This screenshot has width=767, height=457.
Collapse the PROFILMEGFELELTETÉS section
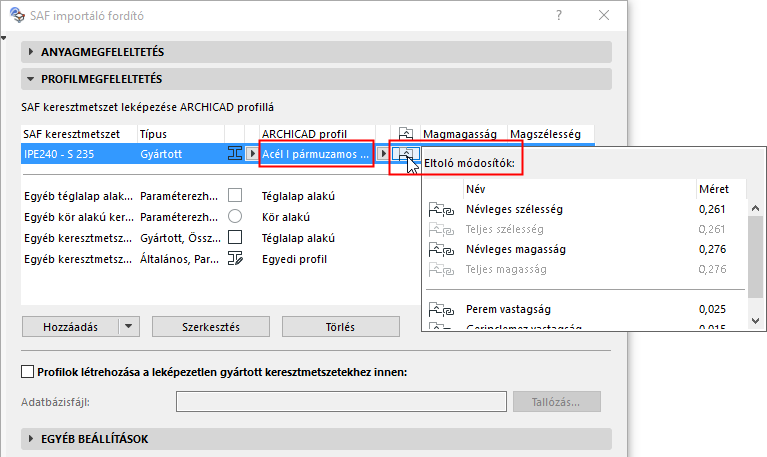[x=31, y=78]
